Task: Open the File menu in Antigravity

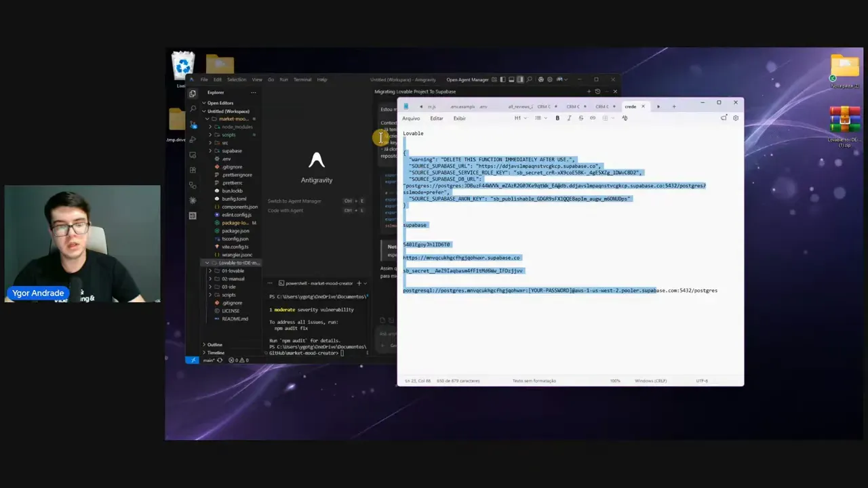Action: pos(204,79)
